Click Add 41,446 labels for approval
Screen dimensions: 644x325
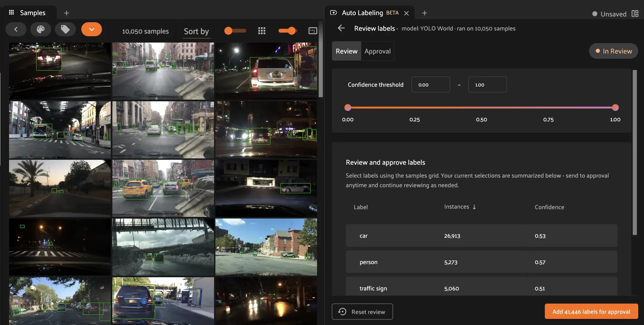(591, 312)
